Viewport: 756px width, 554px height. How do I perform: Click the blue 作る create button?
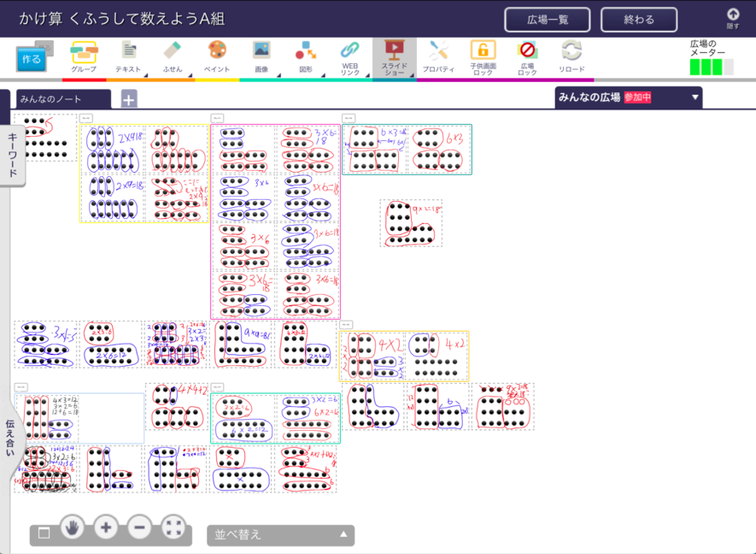point(31,61)
